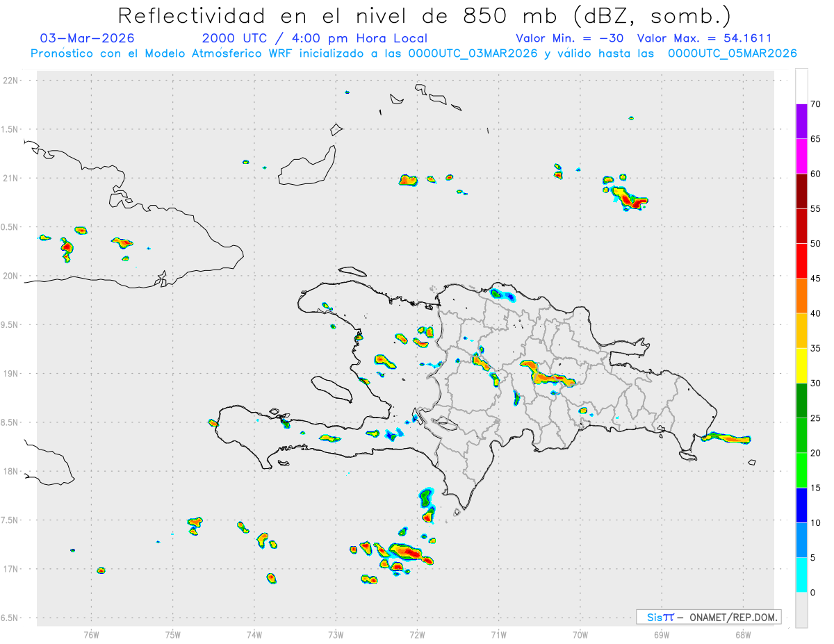Click the 'Valor Max. = 54.1611' readout

pos(704,38)
